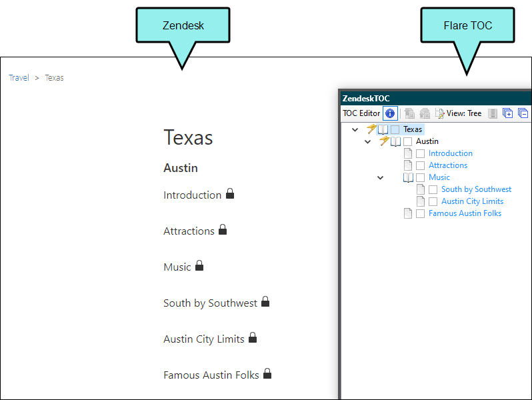The width and height of the screenshot is (532, 400).
Task: Open Austin City Limits article in Zendesk
Action: coord(204,339)
